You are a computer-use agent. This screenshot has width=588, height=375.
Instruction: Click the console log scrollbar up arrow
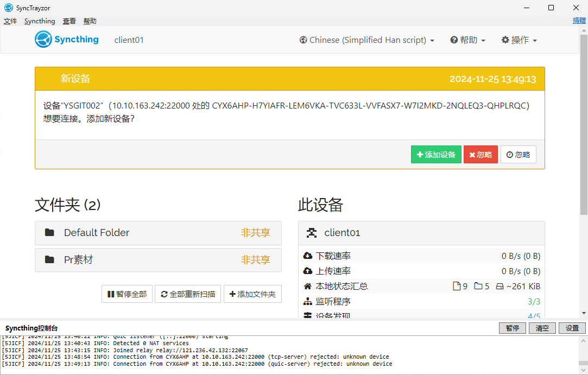pos(584,341)
